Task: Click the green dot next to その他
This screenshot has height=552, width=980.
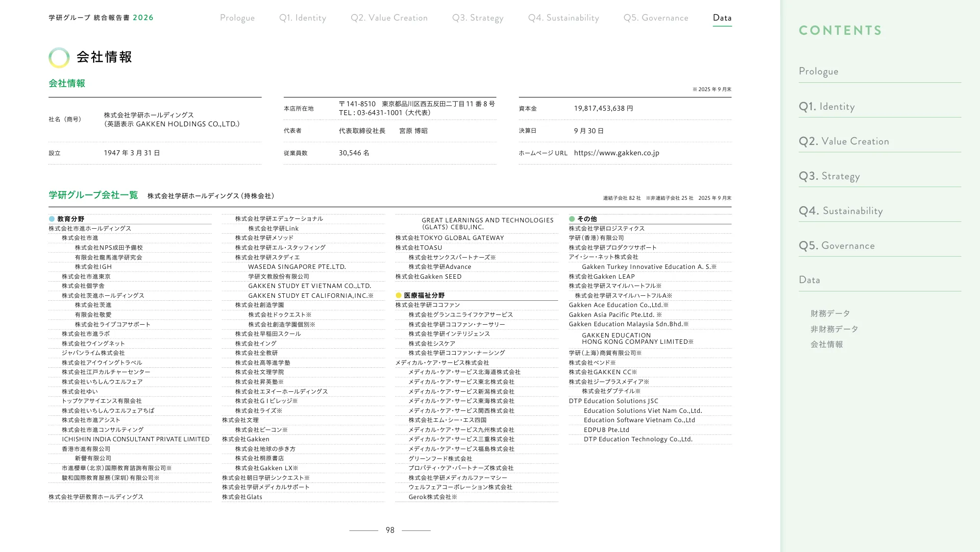Action: (571, 219)
